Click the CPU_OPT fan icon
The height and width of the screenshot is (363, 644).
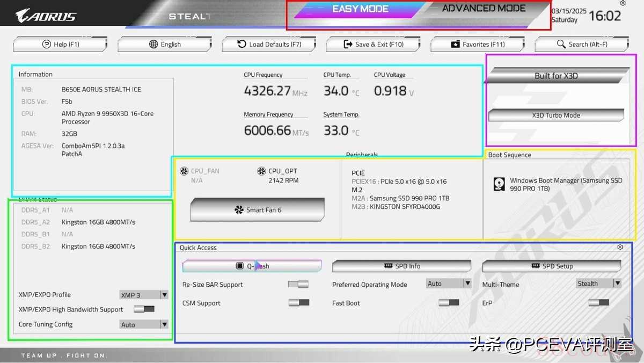261,171
